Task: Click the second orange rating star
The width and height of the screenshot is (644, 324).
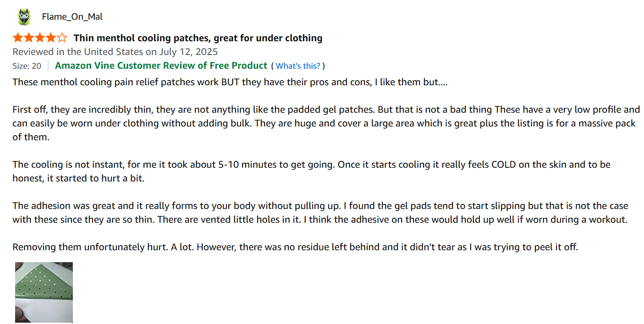Action: coord(29,38)
